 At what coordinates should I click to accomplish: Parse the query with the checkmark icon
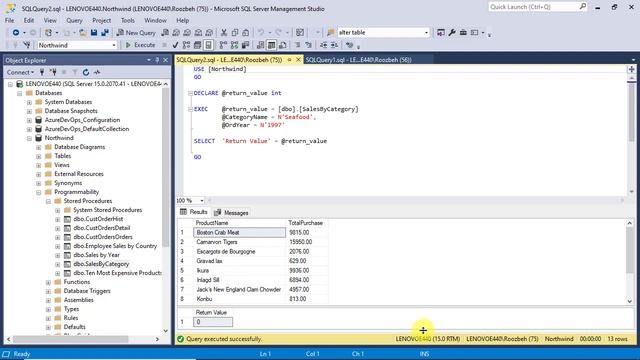tap(175, 45)
